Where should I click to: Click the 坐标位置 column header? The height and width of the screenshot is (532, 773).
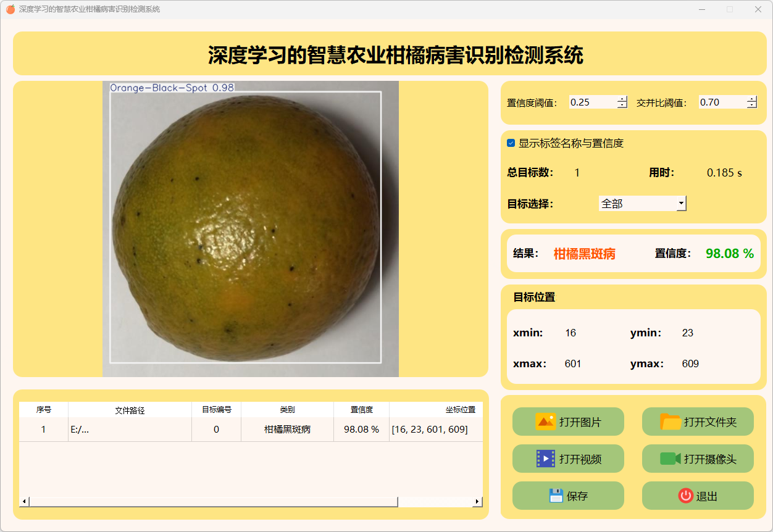click(436, 410)
